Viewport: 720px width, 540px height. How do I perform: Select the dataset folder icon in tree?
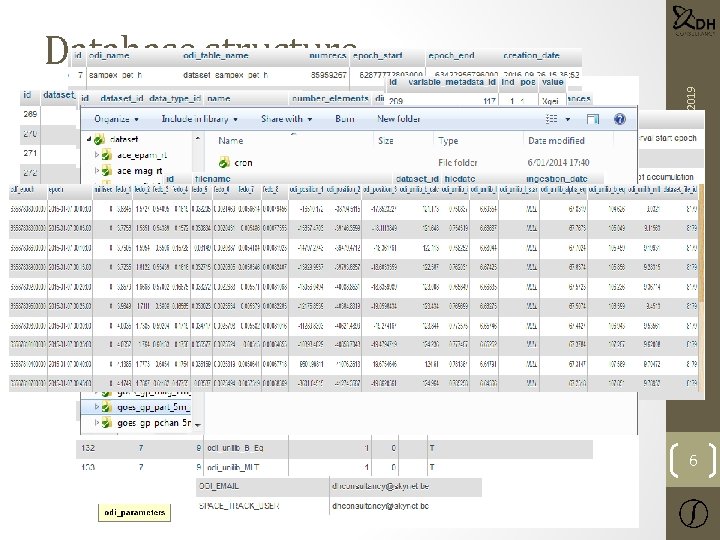(99, 140)
